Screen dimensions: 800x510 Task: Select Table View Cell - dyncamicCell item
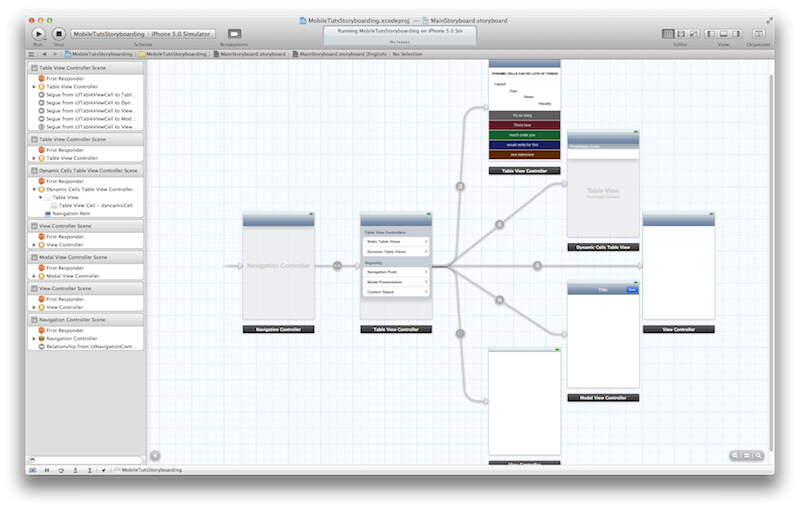pyautogui.click(x=92, y=206)
